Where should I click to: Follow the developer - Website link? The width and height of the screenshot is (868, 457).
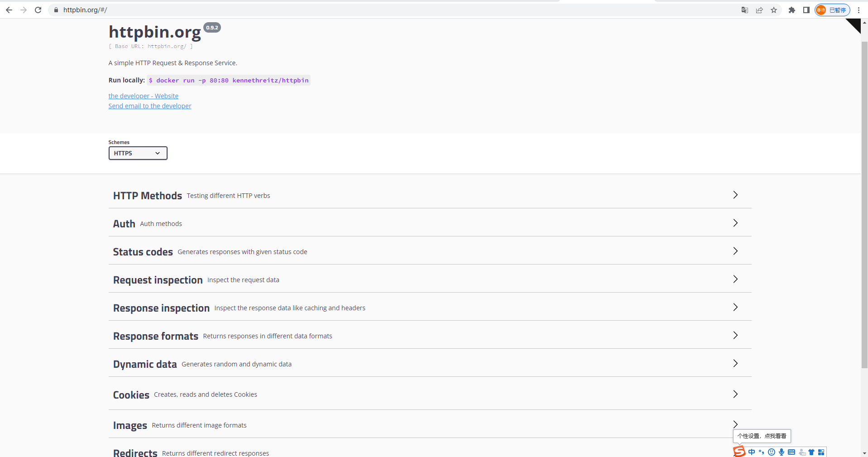pos(144,96)
